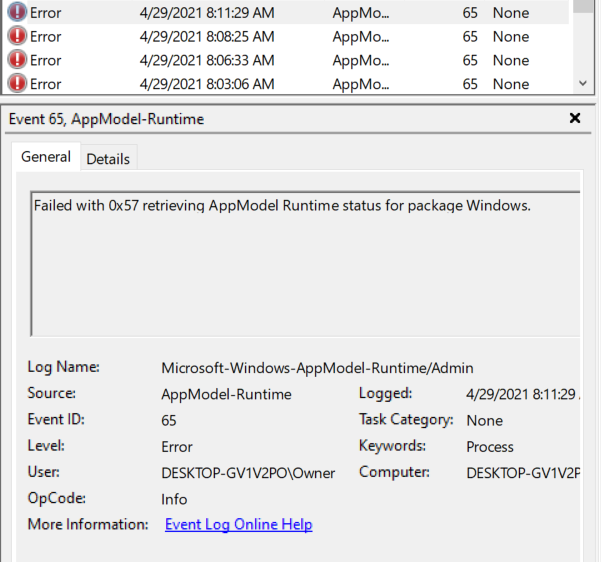601x562 pixels.
Task: Click the User value DESKTOP-GV1V2PO\Owner
Action: tap(248, 473)
